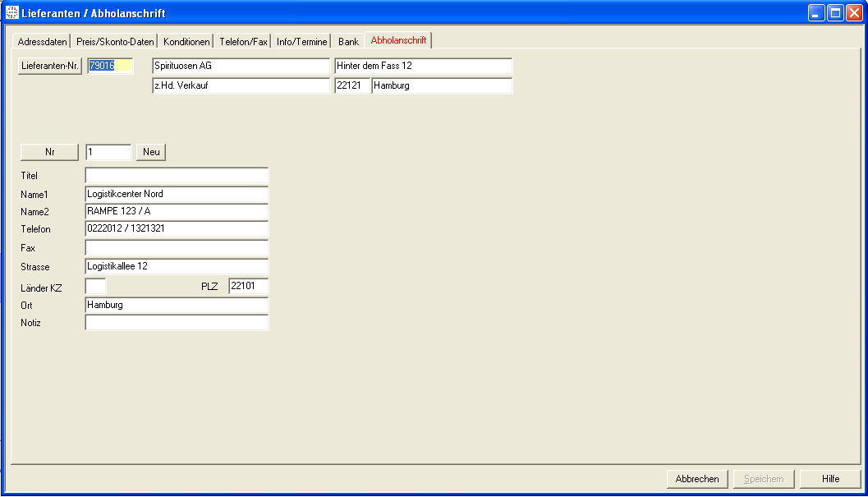The height and width of the screenshot is (497, 868).
Task: Focus the PLZ field containing 22101
Action: click(248, 287)
